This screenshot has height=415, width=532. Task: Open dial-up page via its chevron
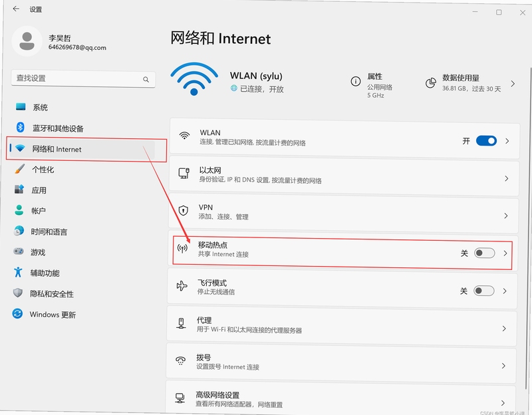(x=503, y=366)
